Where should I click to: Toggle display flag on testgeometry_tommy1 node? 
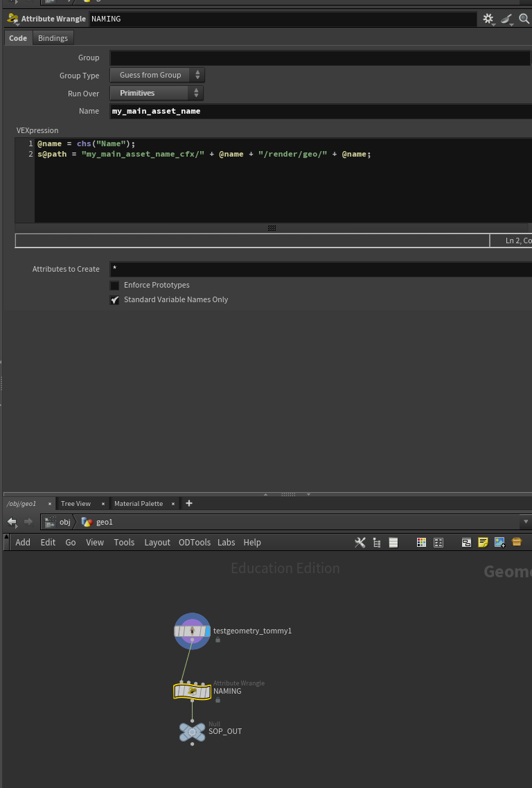tap(206, 631)
